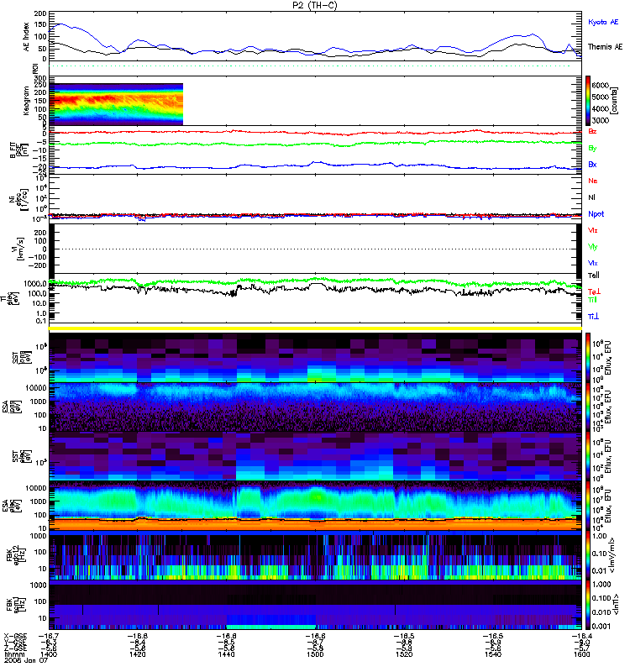Image resolution: width=630 pixels, height=672 pixels.
Task: Click the FBK mV/m color bar
Action: tap(588, 555)
